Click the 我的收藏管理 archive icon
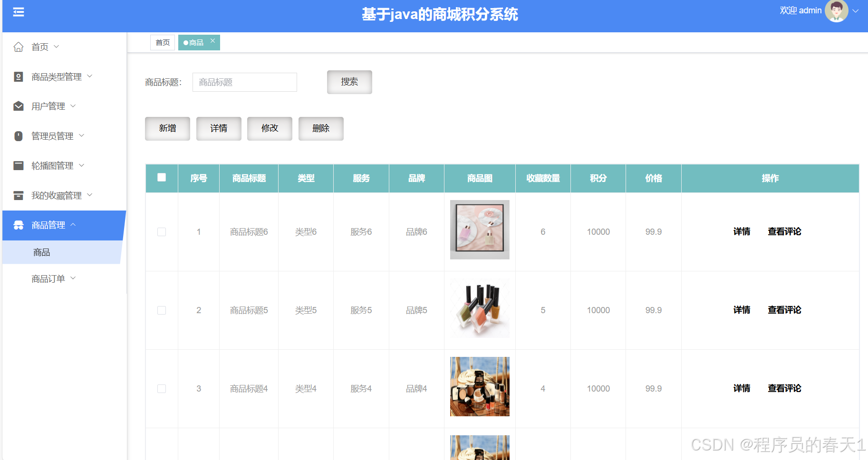The image size is (868, 460). coord(19,195)
